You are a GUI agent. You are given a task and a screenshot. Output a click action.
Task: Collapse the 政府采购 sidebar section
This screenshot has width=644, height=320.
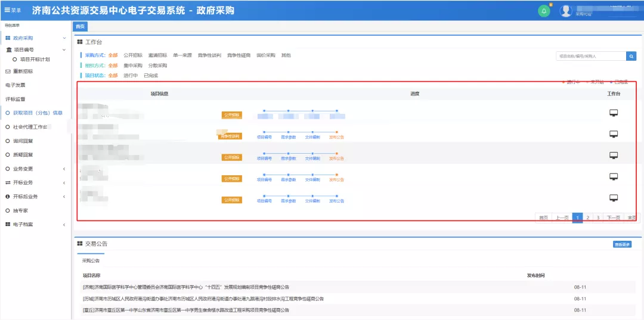click(x=64, y=38)
